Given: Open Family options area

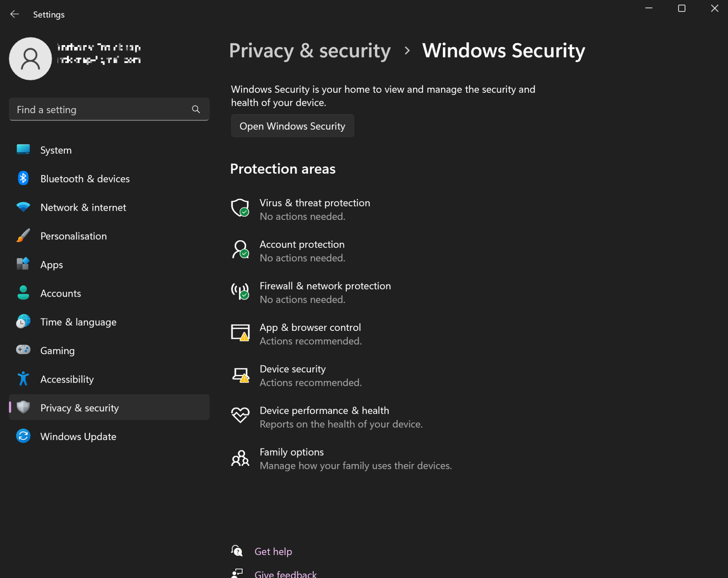Looking at the screenshot, I should 342,459.
